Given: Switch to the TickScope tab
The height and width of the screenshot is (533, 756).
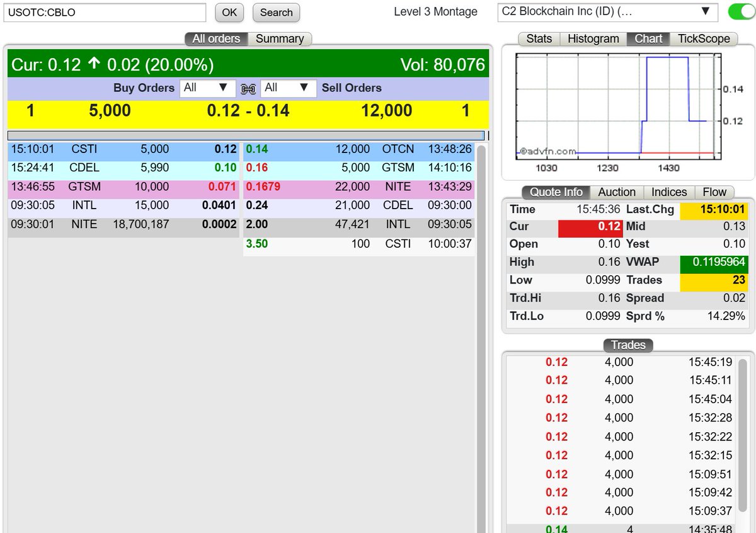Looking at the screenshot, I should pos(704,38).
